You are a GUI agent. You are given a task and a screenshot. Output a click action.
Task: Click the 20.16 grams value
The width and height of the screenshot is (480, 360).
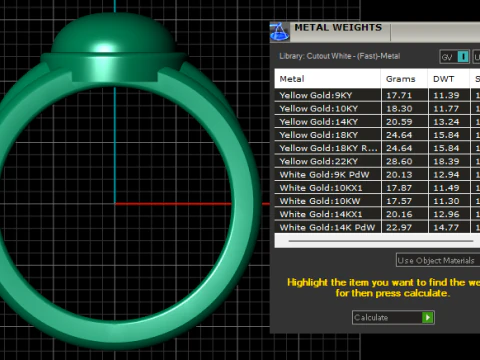point(399,214)
